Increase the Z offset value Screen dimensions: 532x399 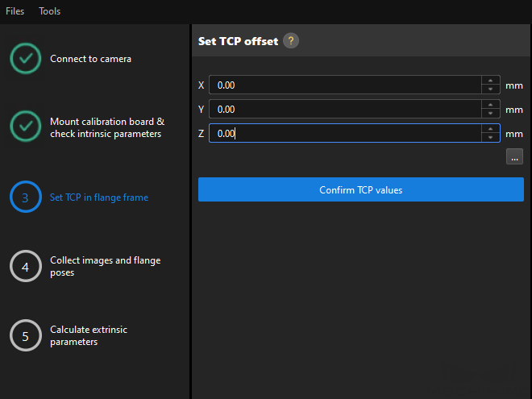(490, 129)
